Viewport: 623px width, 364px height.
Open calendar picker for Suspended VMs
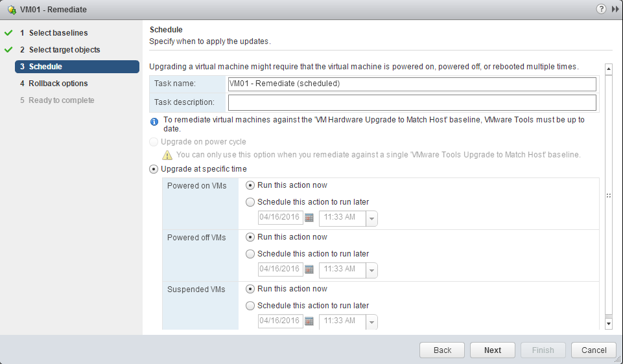click(x=309, y=321)
